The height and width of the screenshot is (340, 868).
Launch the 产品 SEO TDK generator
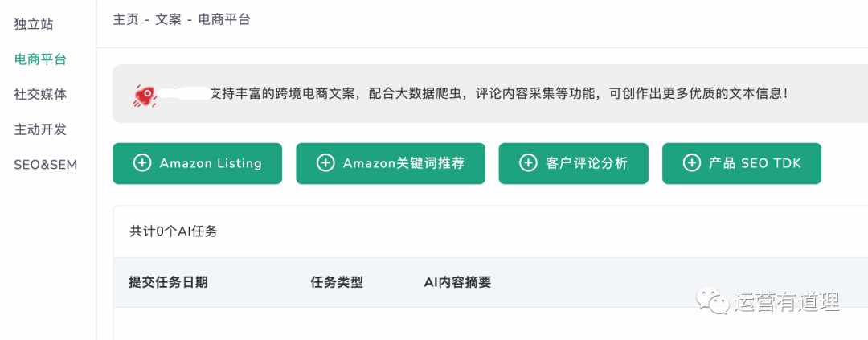pos(742,163)
